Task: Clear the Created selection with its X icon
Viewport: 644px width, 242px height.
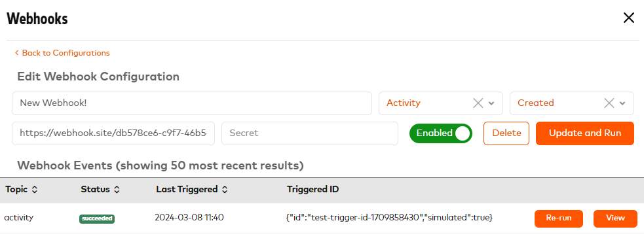Action: tap(609, 103)
